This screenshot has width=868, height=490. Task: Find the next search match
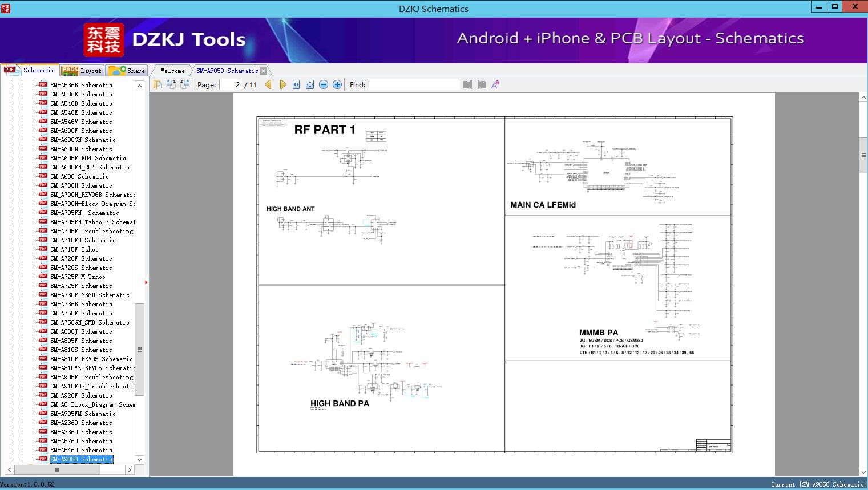482,84
